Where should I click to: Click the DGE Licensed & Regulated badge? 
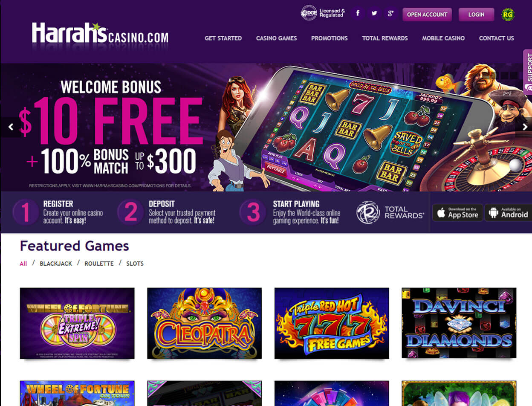(x=323, y=13)
